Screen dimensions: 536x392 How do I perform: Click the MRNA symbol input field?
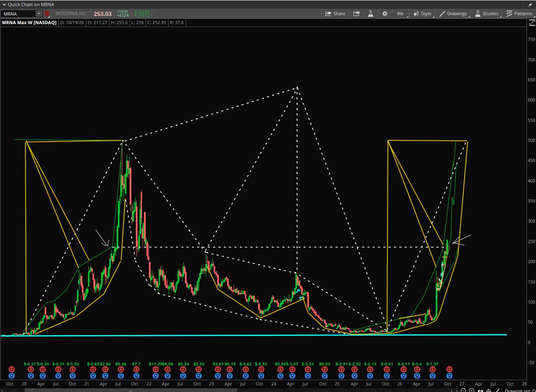[18, 14]
